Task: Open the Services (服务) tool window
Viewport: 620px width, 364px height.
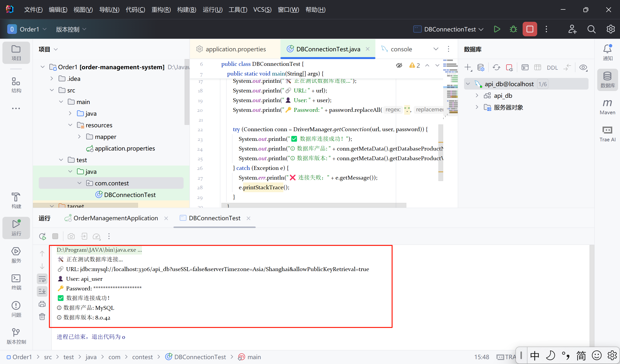Action: click(x=16, y=255)
